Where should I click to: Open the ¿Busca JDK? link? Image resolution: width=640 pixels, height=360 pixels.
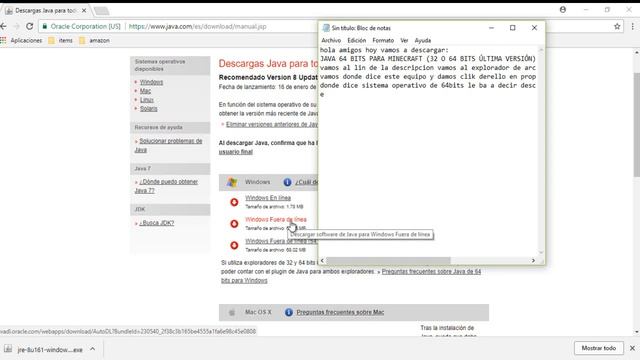tap(156, 223)
